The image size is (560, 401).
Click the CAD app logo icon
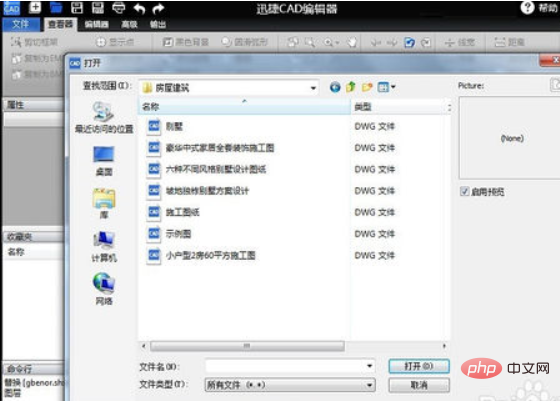(x=11, y=8)
